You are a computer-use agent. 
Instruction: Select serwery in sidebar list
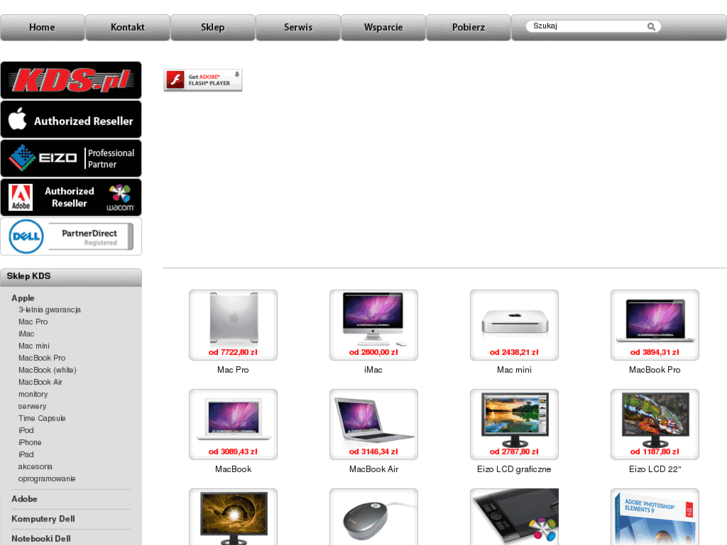(32, 406)
